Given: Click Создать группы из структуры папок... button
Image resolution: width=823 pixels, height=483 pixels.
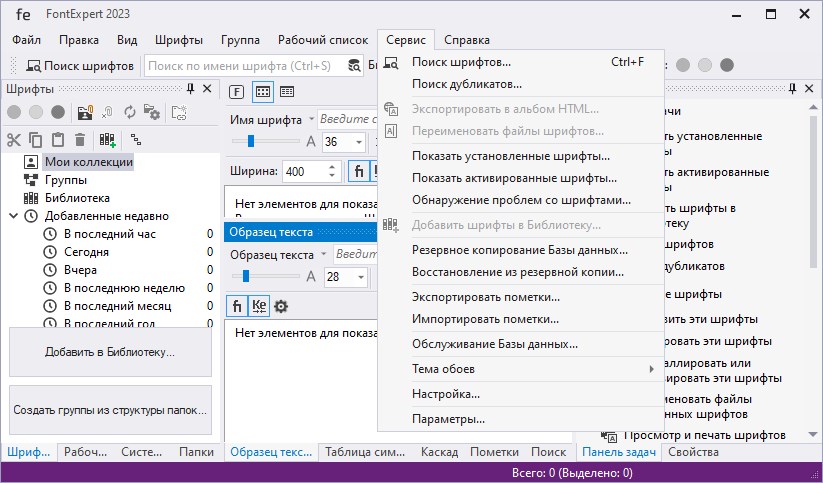Looking at the screenshot, I should coord(110,410).
